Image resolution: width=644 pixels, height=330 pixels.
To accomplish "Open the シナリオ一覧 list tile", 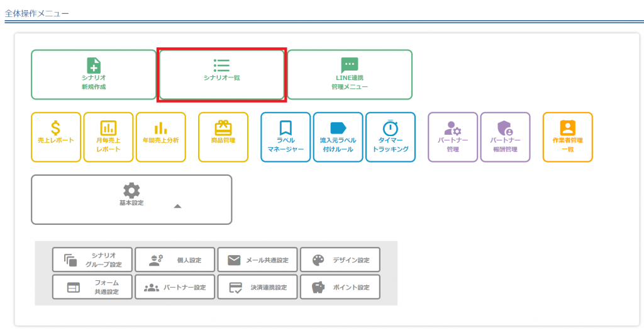I will 222,74.
